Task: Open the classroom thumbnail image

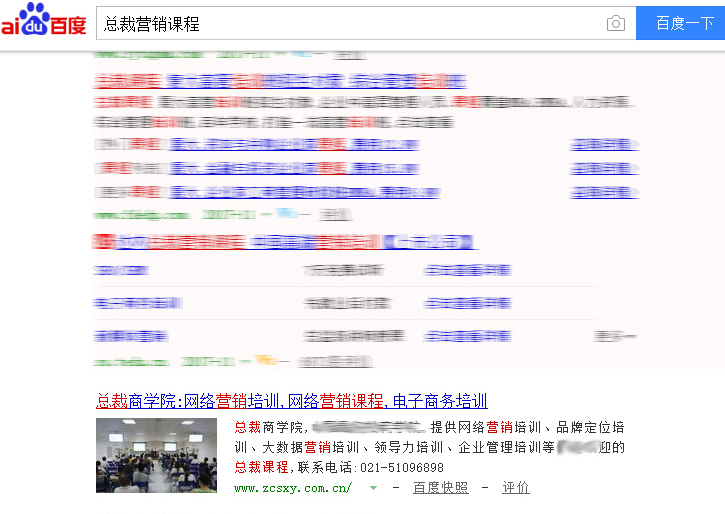Action: click(156, 455)
